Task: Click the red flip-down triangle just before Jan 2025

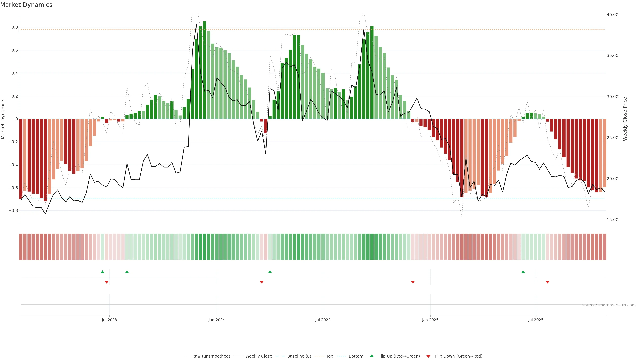Action: [413, 282]
